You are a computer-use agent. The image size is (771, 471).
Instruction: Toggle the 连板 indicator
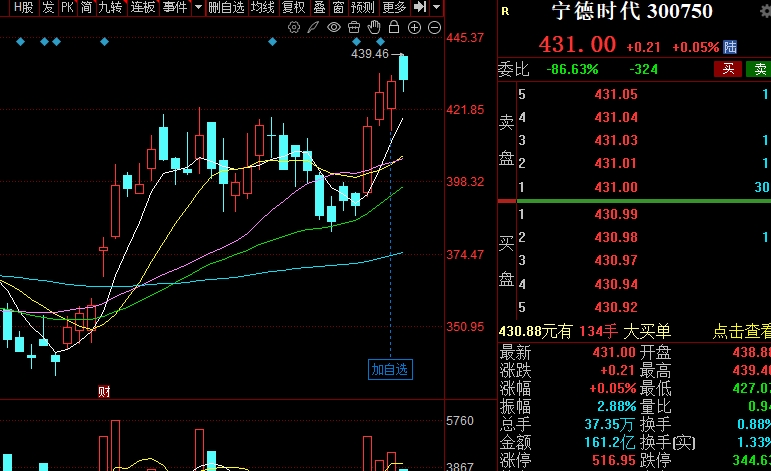point(143,7)
